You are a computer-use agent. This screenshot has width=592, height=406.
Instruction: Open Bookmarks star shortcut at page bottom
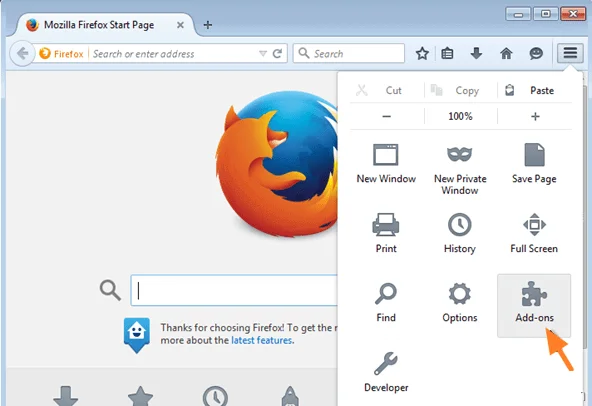pyautogui.click(x=140, y=397)
